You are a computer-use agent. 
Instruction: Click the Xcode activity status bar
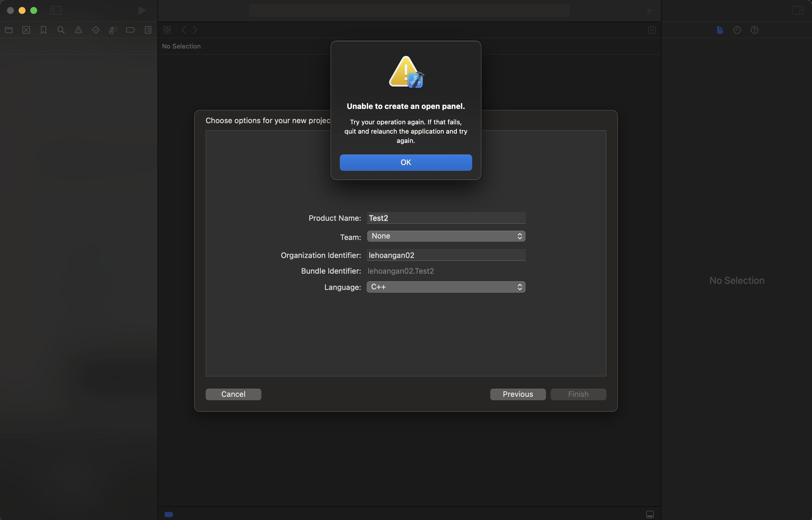coord(409,10)
